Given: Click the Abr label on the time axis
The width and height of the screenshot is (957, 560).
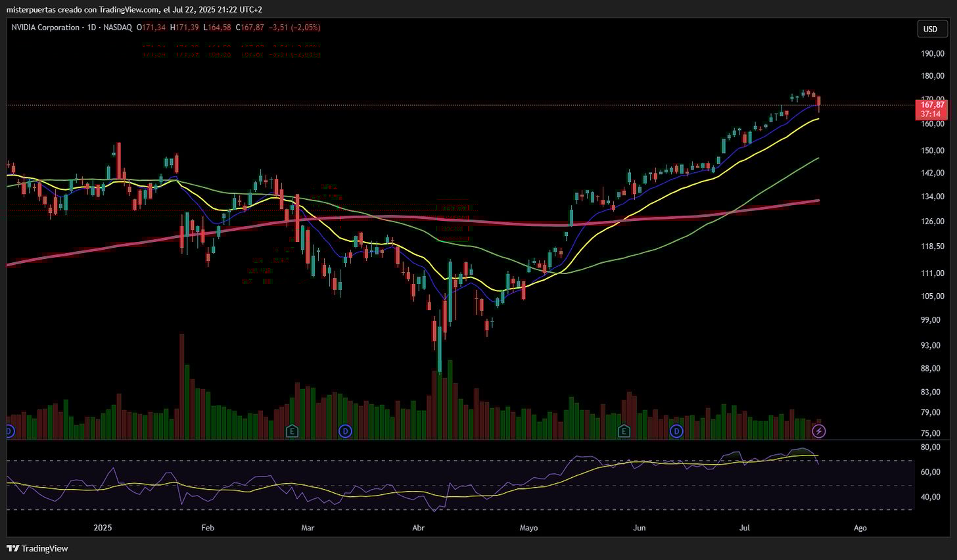Looking at the screenshot, I should (x=418, y=528).
